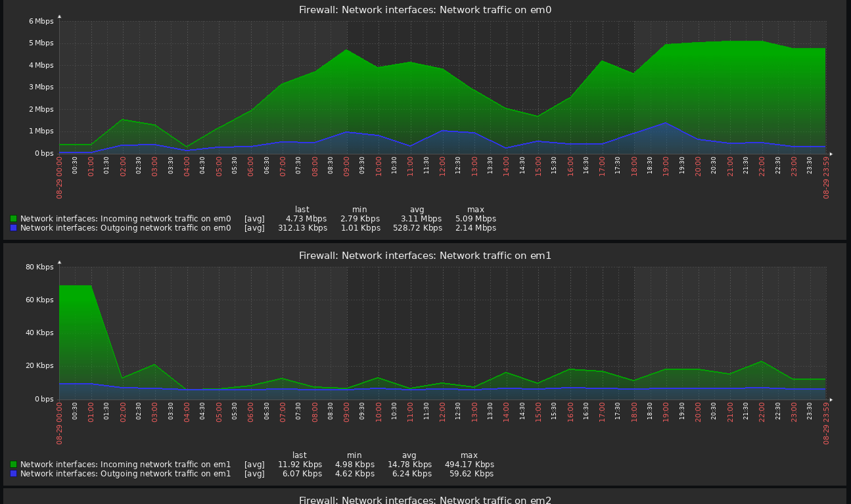Click 12:00 marker on em1 time axis
Screen dimensions: 851x504
(x=442, y=411)
